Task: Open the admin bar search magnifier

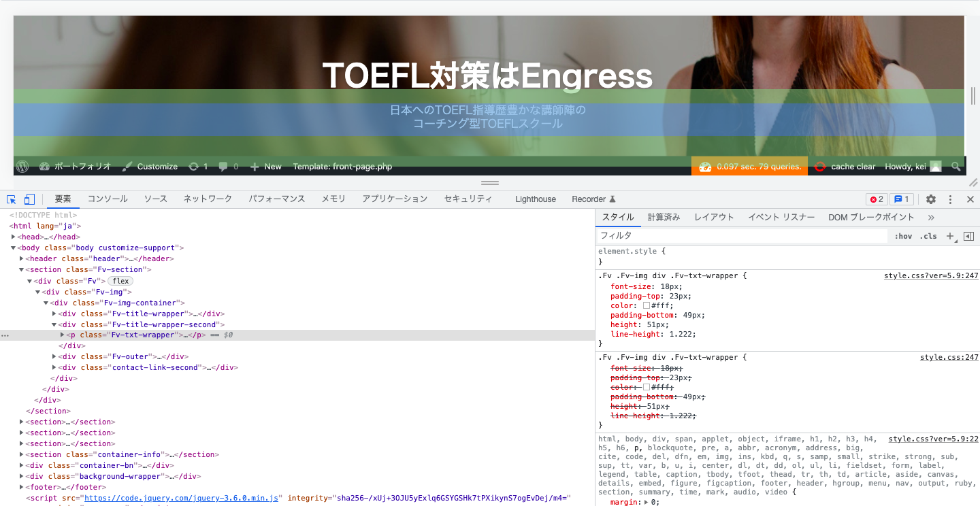Action: point(956,167)
